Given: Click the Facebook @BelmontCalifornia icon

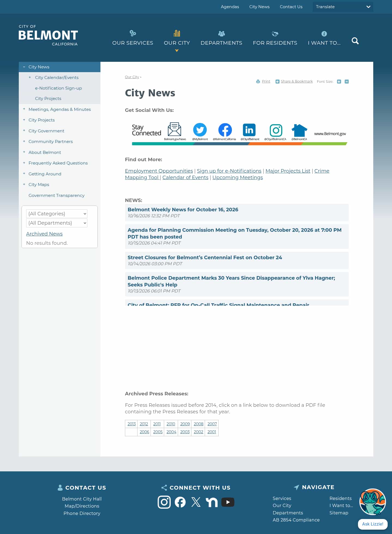Looking at the screenshot, I should coord(225,130).
